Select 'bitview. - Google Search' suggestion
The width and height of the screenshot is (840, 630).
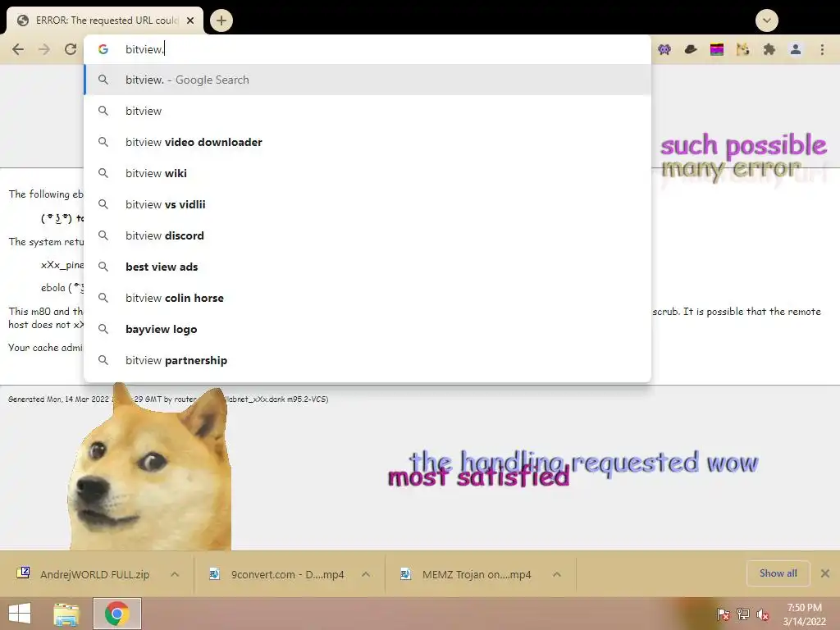point(367,80)
